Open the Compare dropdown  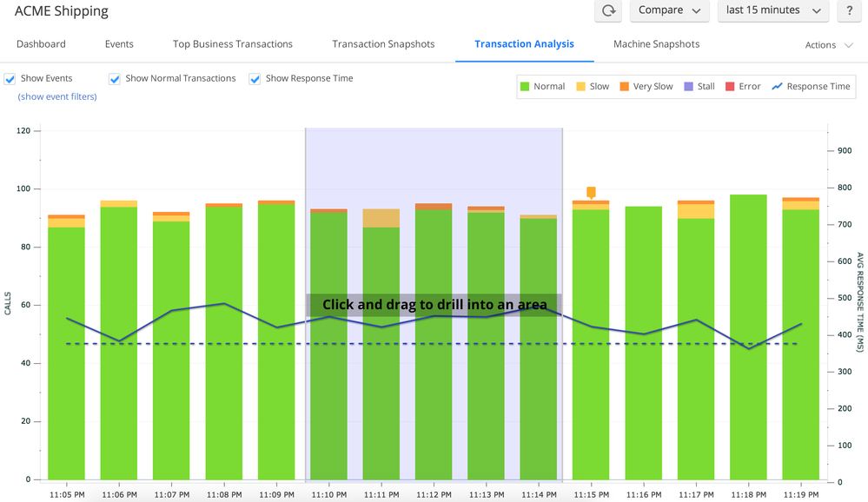[x=669, y=10]
